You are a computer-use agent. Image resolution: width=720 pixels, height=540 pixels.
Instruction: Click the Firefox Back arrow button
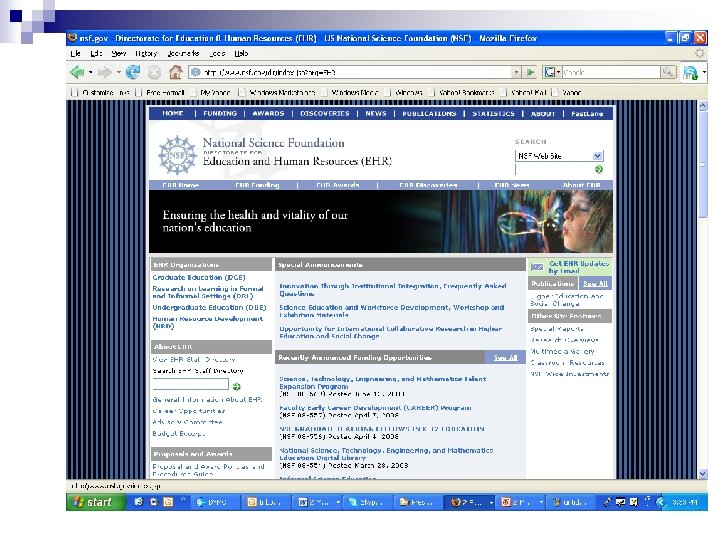click(77, 72)
